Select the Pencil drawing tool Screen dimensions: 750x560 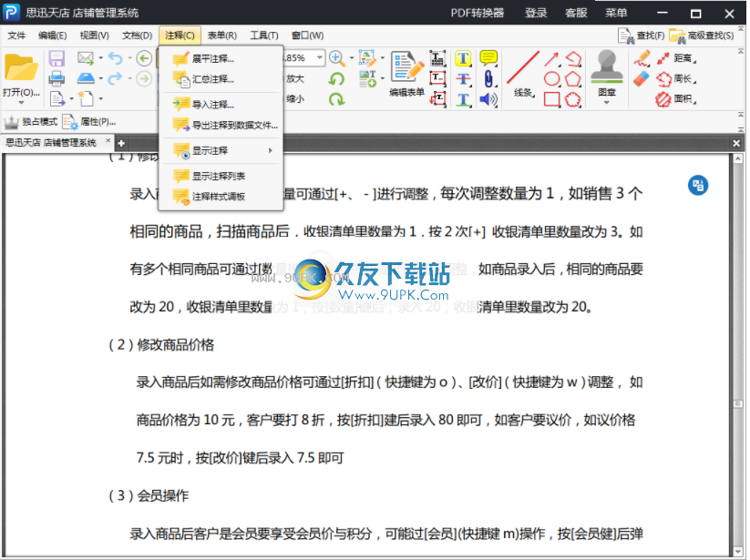642,58
